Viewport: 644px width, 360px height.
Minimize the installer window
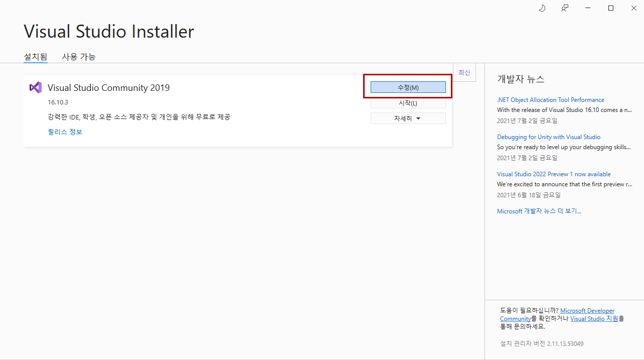click(588, 8)
